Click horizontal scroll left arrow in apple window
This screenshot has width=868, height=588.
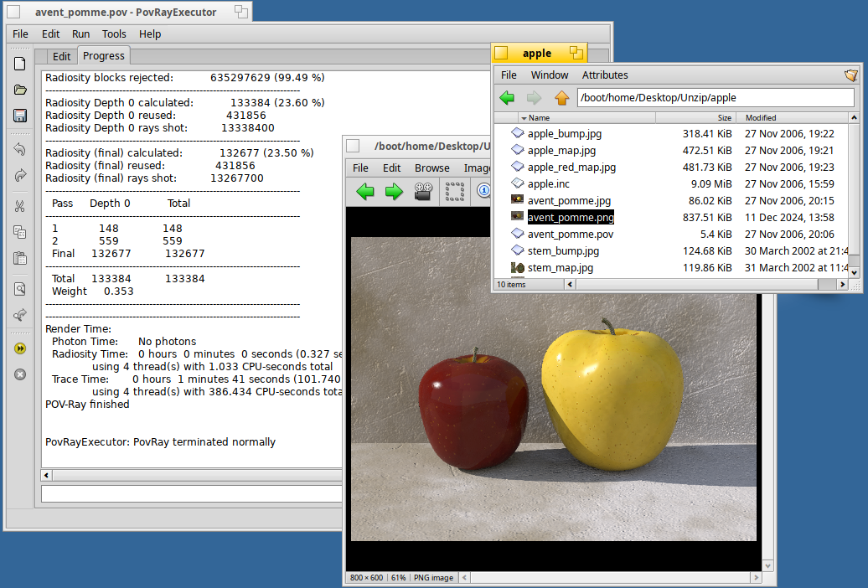point(570,285)
